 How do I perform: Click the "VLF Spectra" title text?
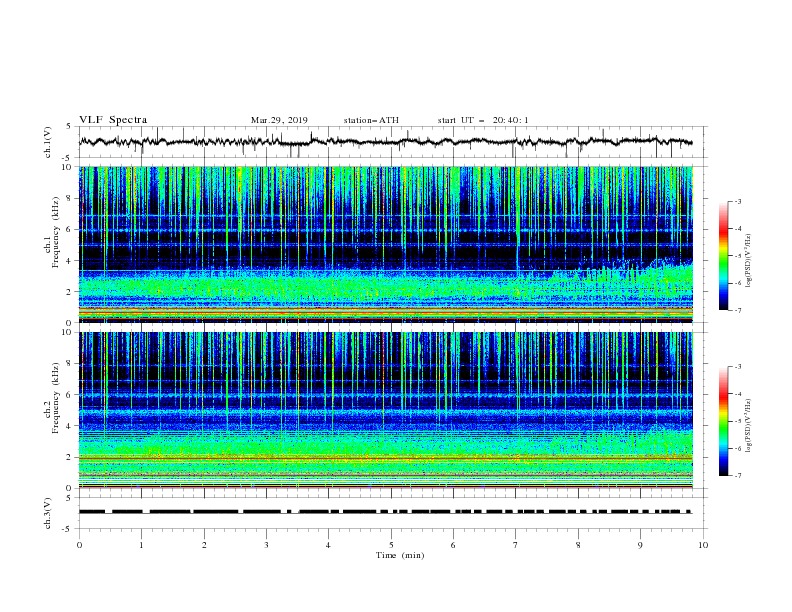113,120
